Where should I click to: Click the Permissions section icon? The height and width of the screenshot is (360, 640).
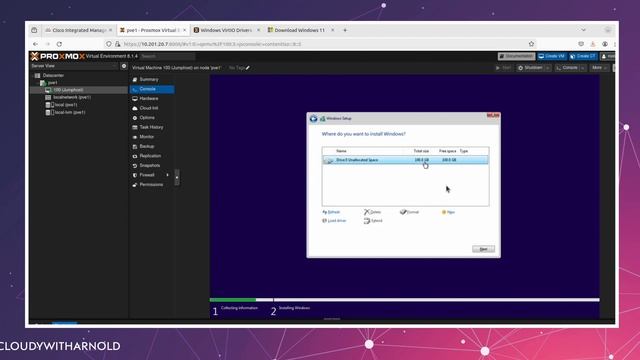[135, 185]
